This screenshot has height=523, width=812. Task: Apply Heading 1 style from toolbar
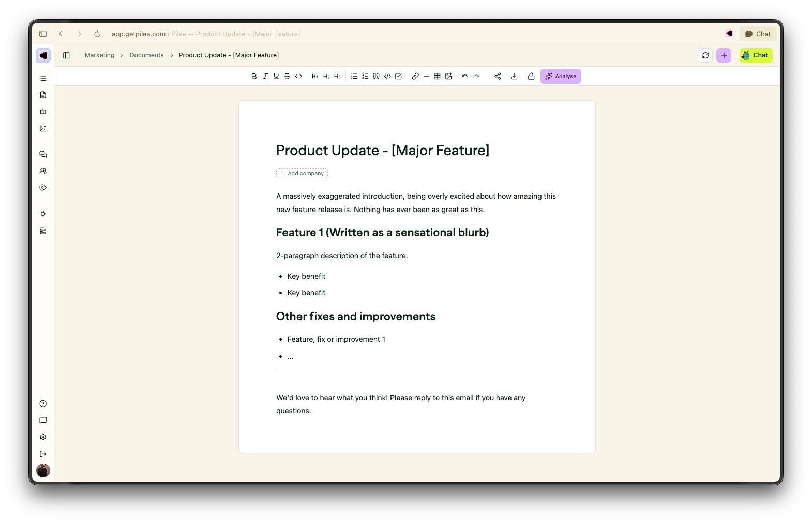click(315, 76)
